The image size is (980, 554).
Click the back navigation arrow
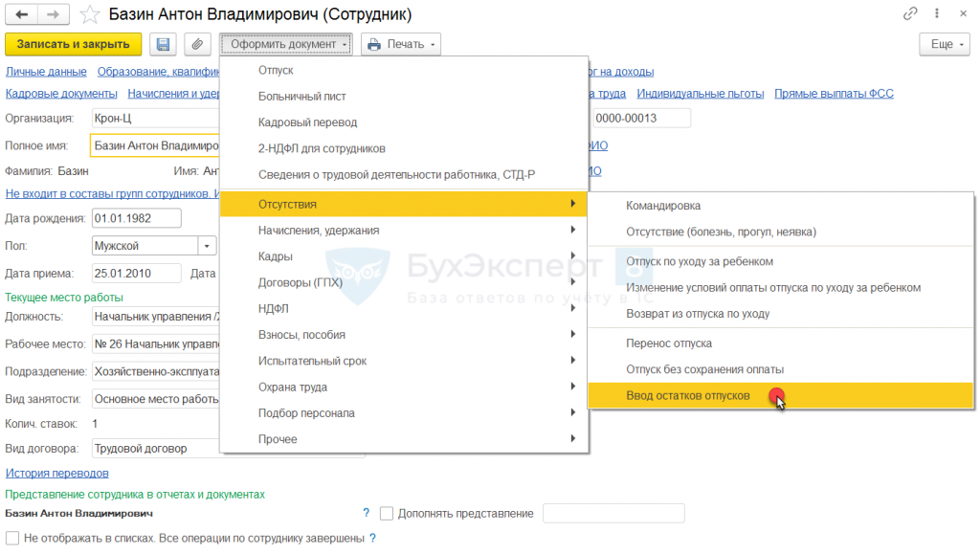(21, 14)
